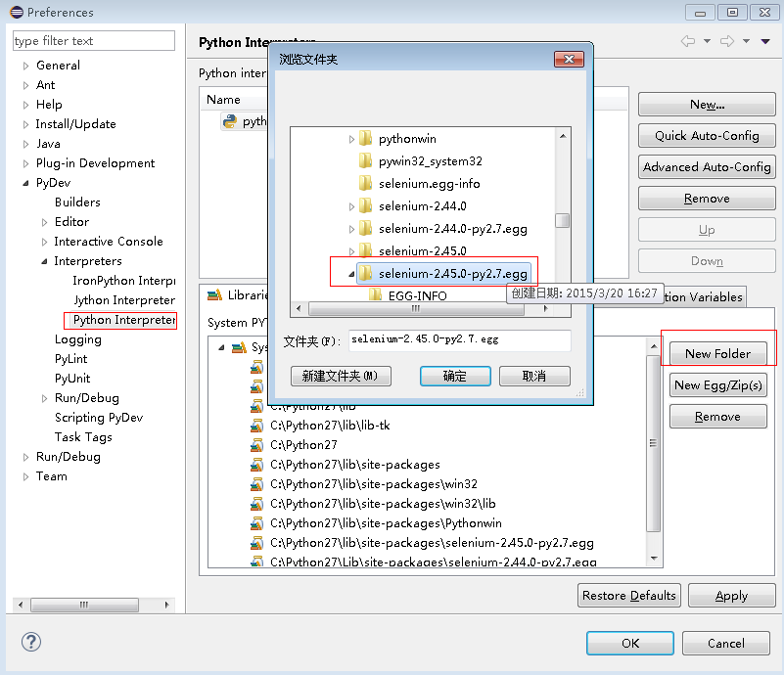784x675 pixels.
Task: Click the libraries list vertical scrollbar thumb
Action: (x=653, y=444)
